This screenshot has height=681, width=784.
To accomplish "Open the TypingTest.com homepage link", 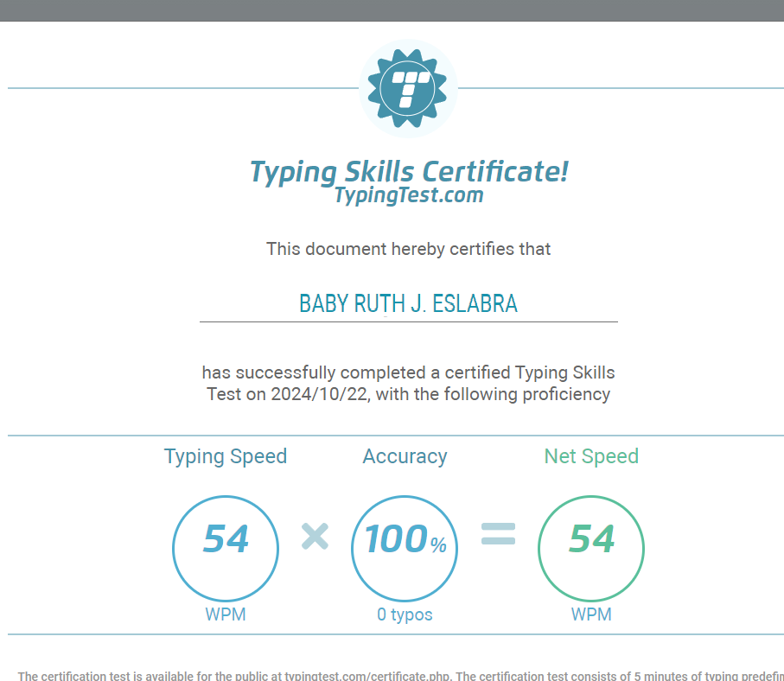I will [x=408, y=194].
